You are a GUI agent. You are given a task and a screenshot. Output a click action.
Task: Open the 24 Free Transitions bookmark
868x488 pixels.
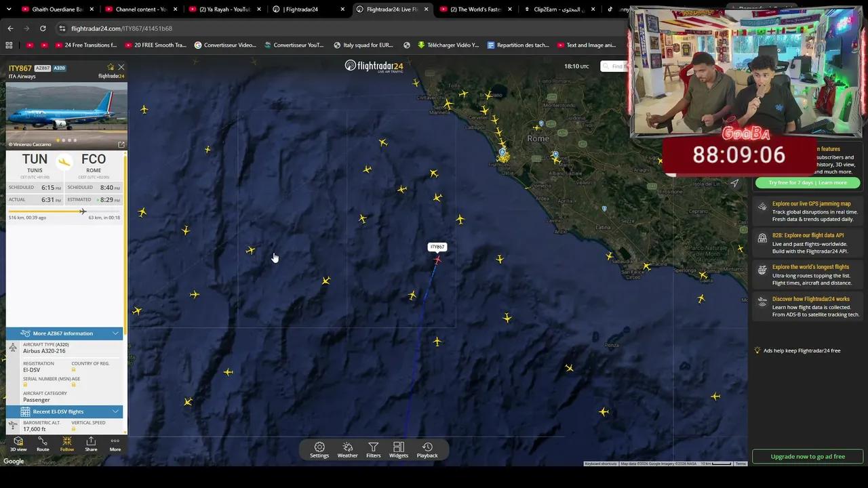tap(85, 45)
